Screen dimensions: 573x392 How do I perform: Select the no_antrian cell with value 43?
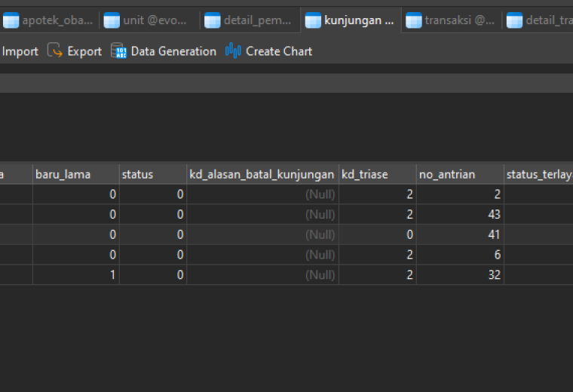click(x=460, y=214)
